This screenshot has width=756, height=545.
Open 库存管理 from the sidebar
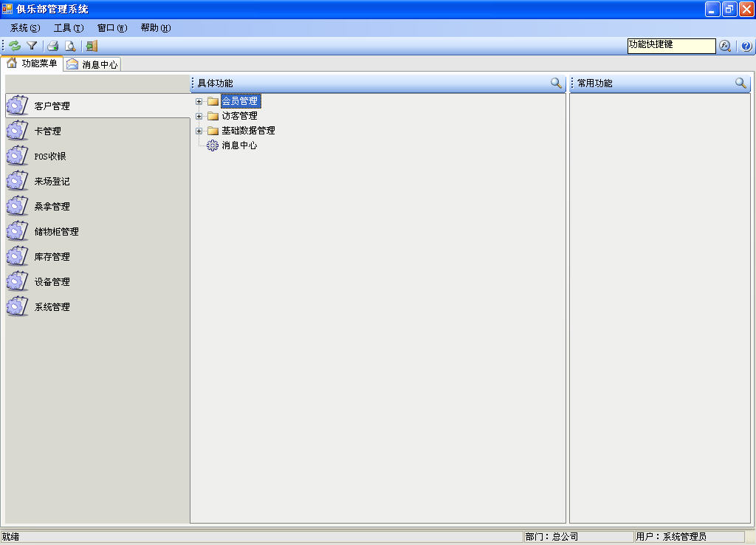point(52,257)
